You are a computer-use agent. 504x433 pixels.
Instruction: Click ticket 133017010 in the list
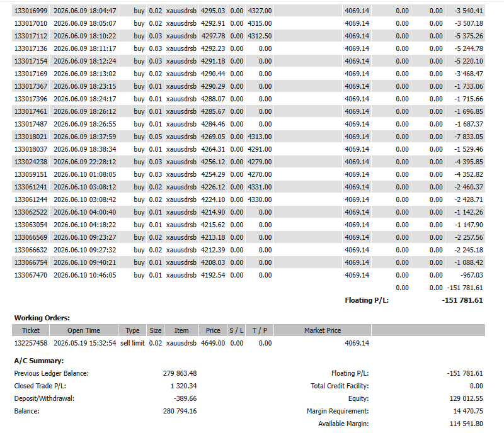30,23
